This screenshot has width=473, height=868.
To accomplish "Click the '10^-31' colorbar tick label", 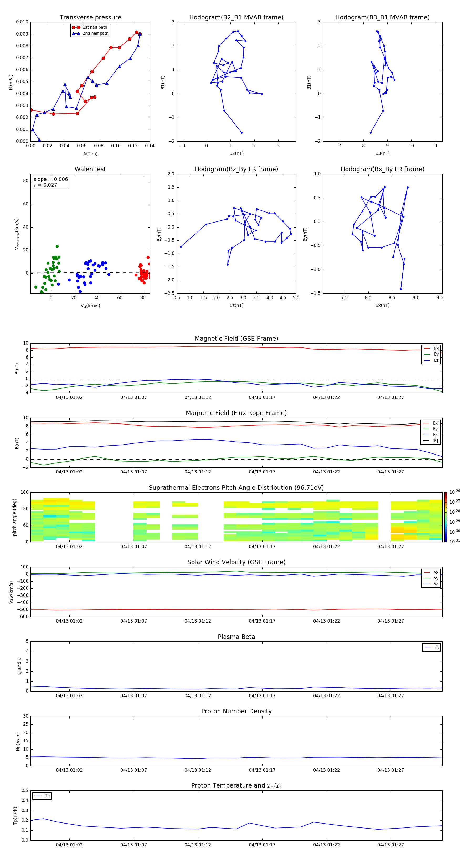I will pyautogui.click(x=455, y=542).
